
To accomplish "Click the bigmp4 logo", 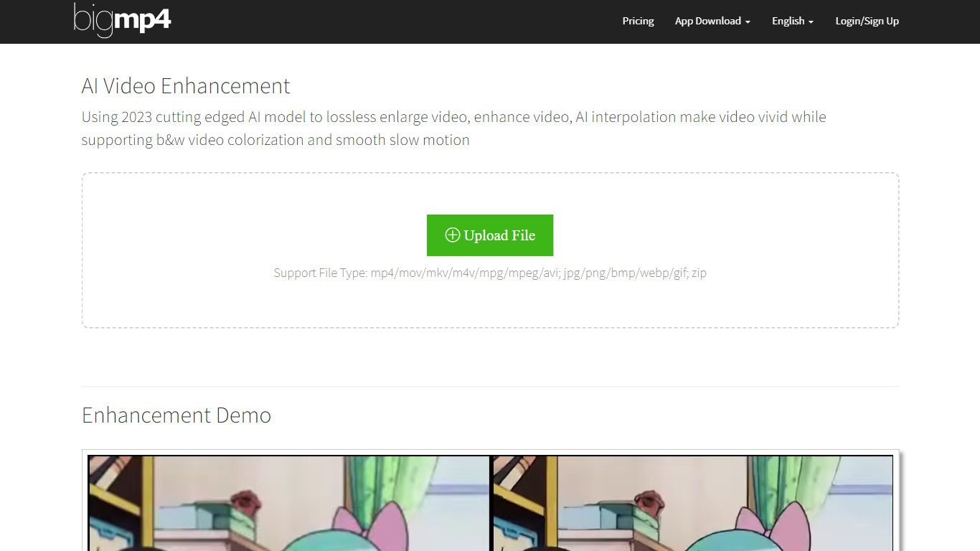I will [123, 20].
